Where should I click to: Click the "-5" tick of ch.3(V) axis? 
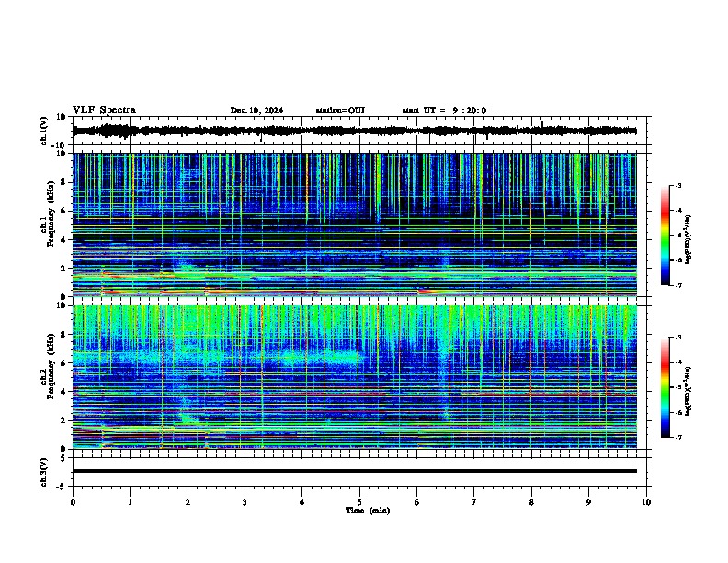(x=63, y=487)
